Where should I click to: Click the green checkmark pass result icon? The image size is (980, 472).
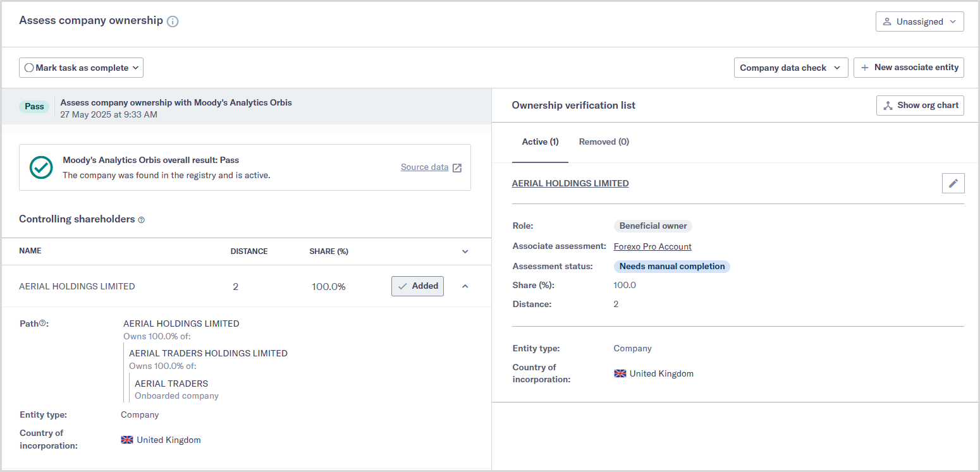coord(42,167)
